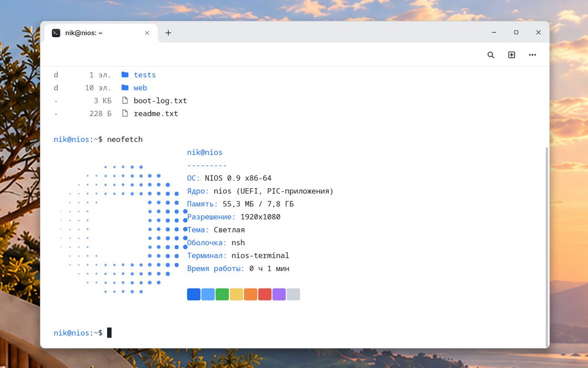Click the 0 ч 1 мин uptime value
Viewport: 588px width, 368px height.
tap(269, 269)
